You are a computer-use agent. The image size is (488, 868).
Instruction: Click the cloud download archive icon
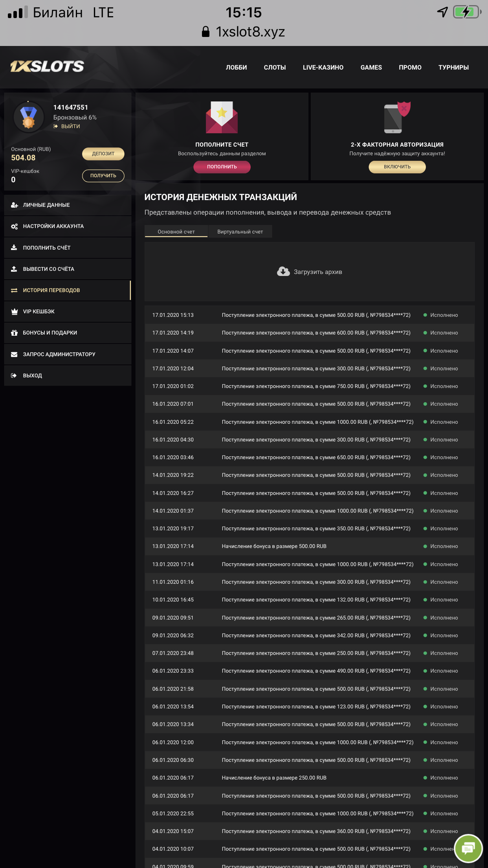click(283, 272)
